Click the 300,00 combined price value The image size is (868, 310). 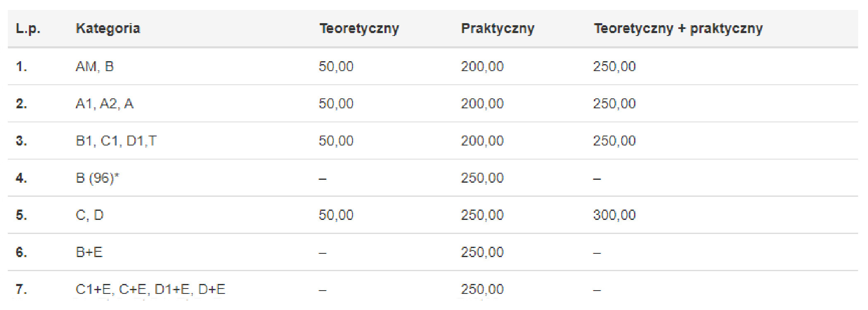(x=614, y=215)
